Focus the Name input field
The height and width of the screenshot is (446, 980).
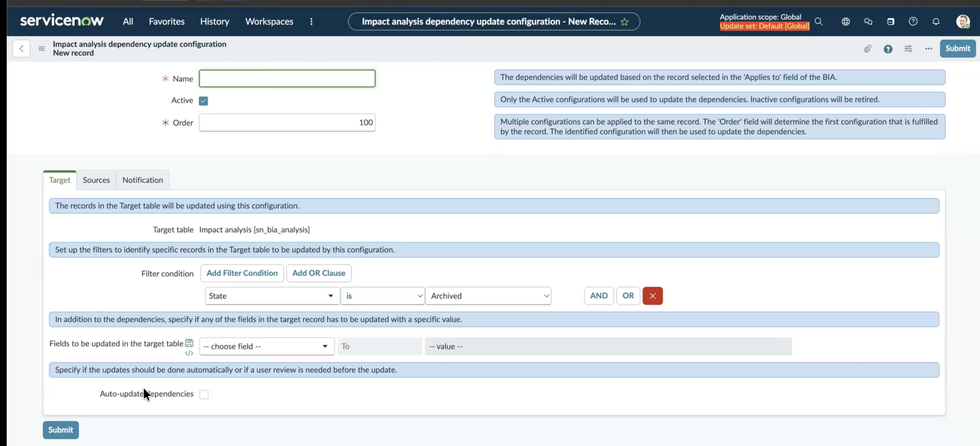[x=287, y=78]
